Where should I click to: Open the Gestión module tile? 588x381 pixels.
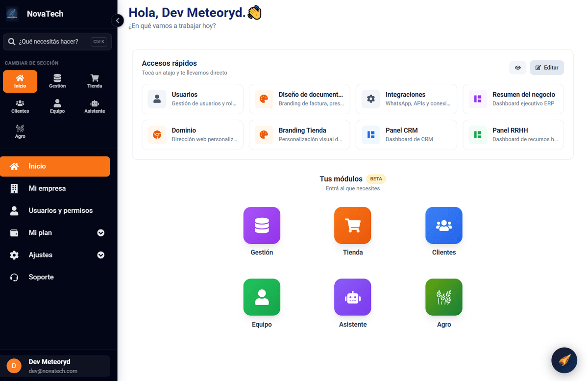click(262, 226)
